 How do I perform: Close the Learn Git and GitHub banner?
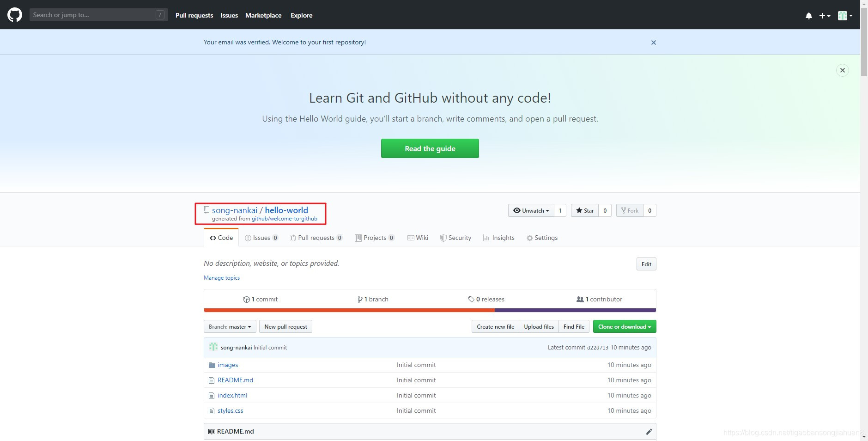point(842,70)
